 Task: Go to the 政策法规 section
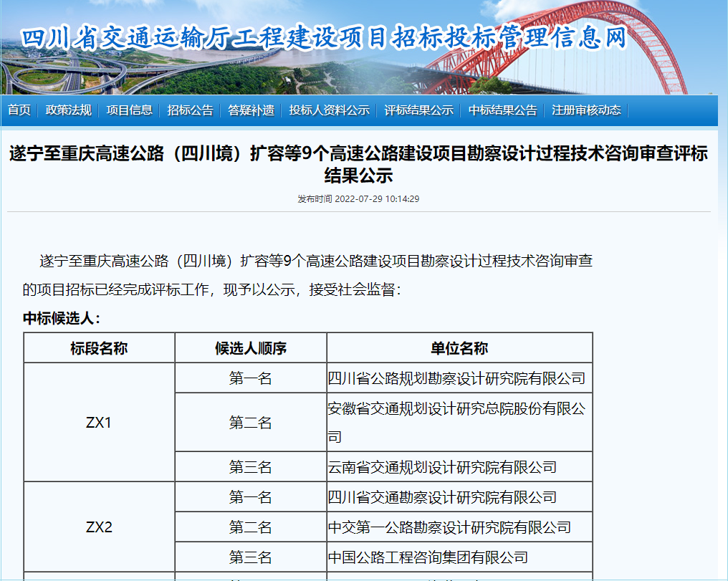click(68, 110)
